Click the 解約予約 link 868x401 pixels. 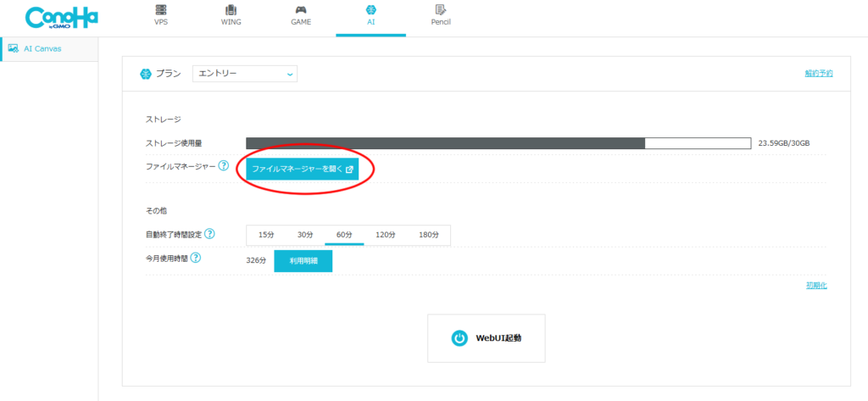coord(818,74)
